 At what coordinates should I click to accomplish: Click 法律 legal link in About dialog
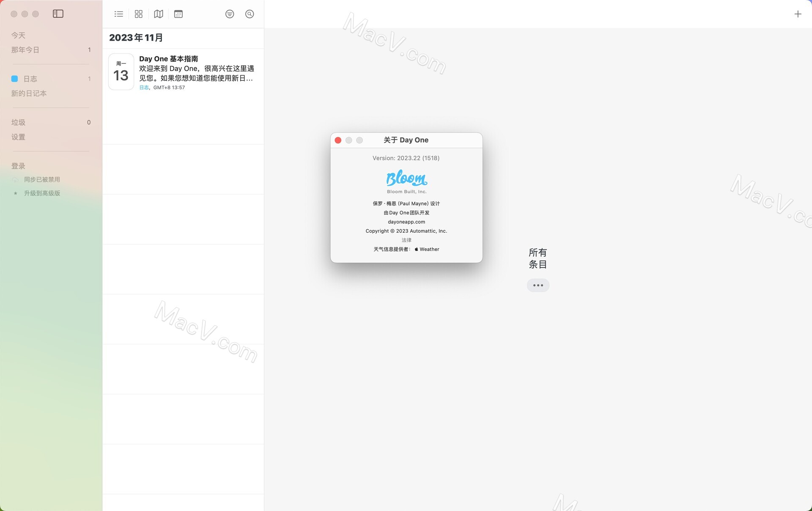click(x=406, y=240)
